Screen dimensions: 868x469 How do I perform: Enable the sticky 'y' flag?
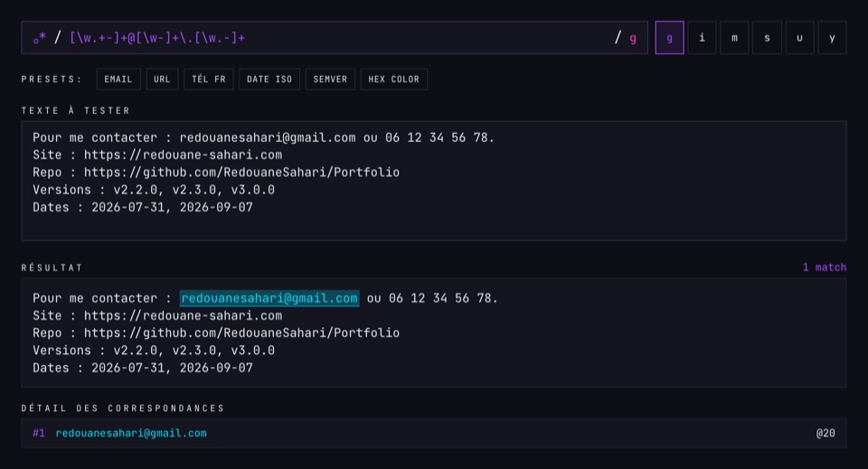(x=832, y=38)
